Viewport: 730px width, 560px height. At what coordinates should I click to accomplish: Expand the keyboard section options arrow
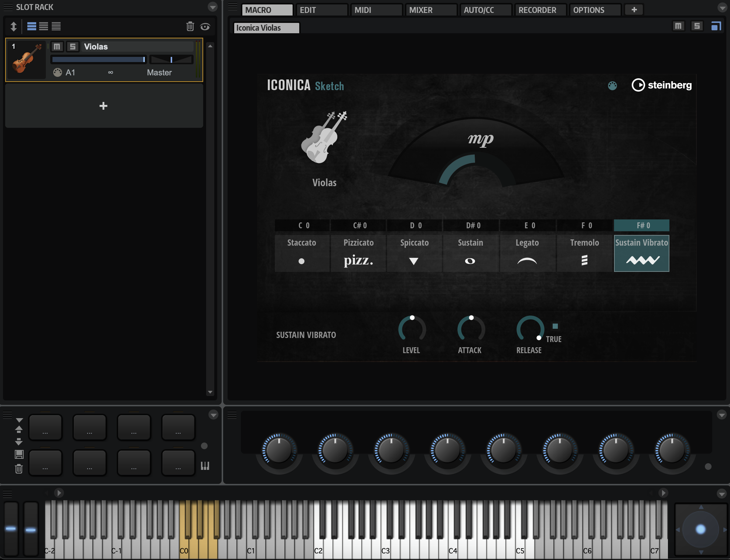(x=722, y=494)
